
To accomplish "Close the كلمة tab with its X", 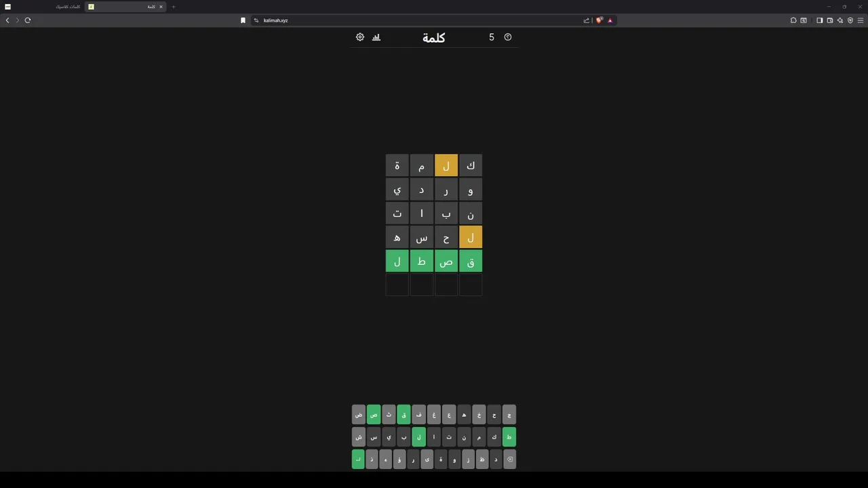I will click(161, 7).
